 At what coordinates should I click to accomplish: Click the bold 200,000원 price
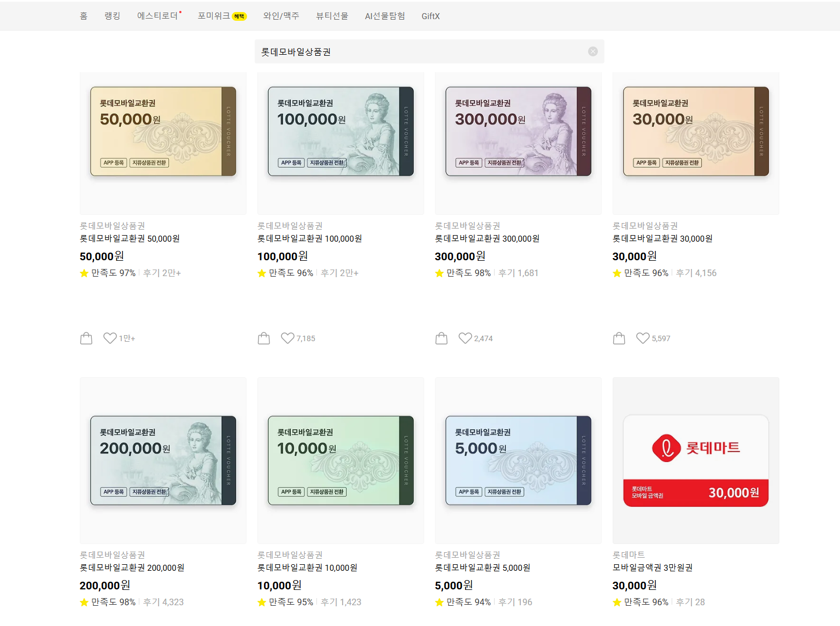click(105, 585)
